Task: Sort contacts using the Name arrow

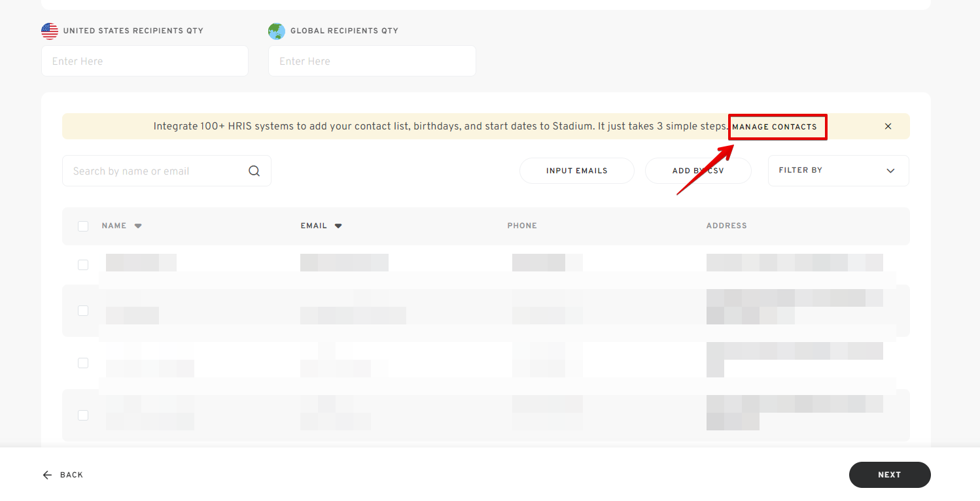Action: coord(138,226)
